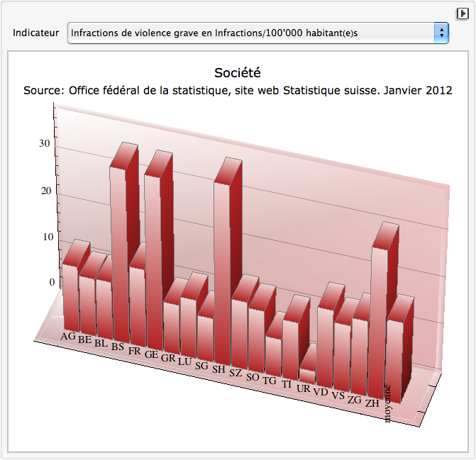The image size is (476, 460).
Task: Click the ZG axis label
Action: pyautogui.click(x=355, y=400)
